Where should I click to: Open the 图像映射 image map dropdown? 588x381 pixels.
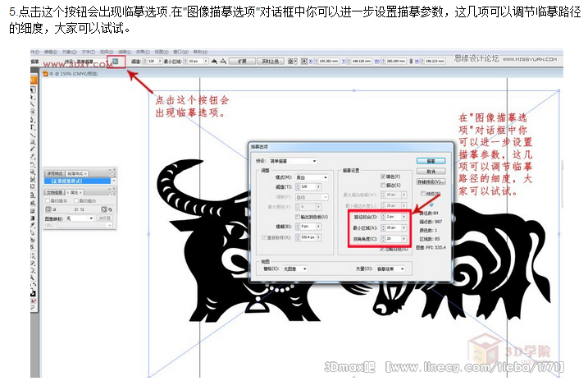(80, 218)
